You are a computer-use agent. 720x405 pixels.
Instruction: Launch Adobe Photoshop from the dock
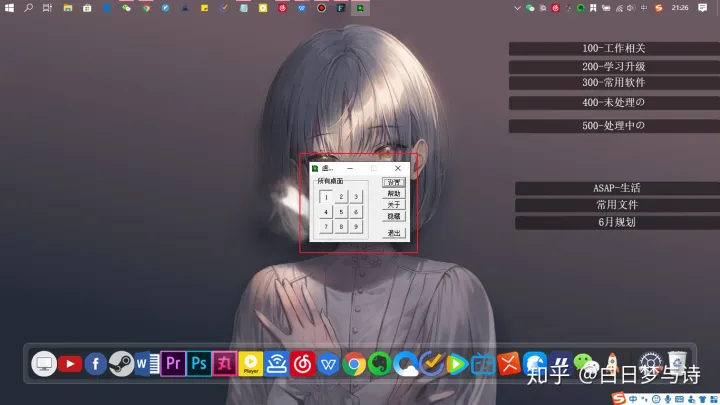point(199,364)
